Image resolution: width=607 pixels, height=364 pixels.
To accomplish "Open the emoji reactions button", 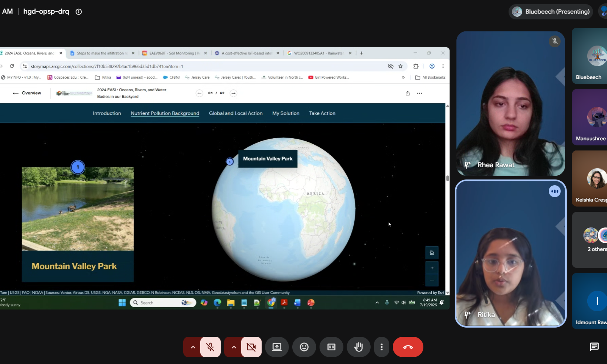I will 304,347.
